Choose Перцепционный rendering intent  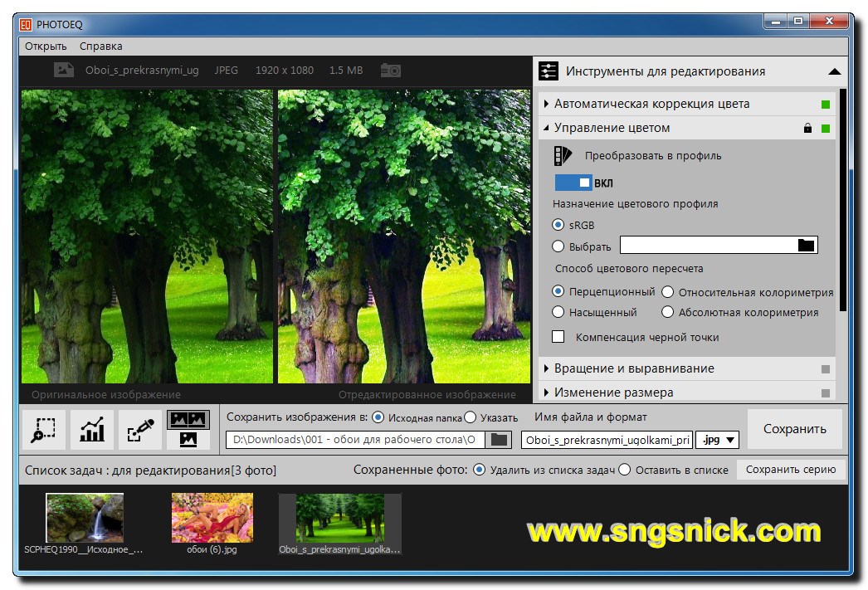coord(558,291)
